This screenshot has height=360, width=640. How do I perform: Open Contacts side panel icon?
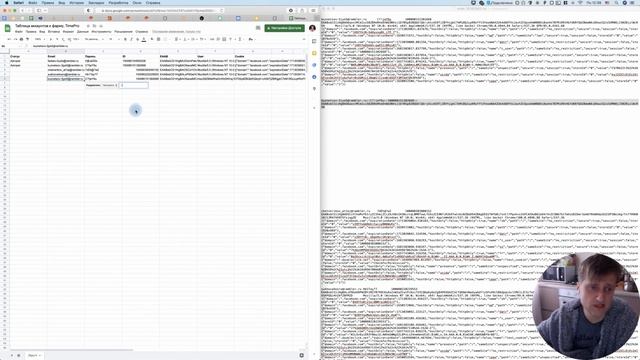(x=314, y=77)
